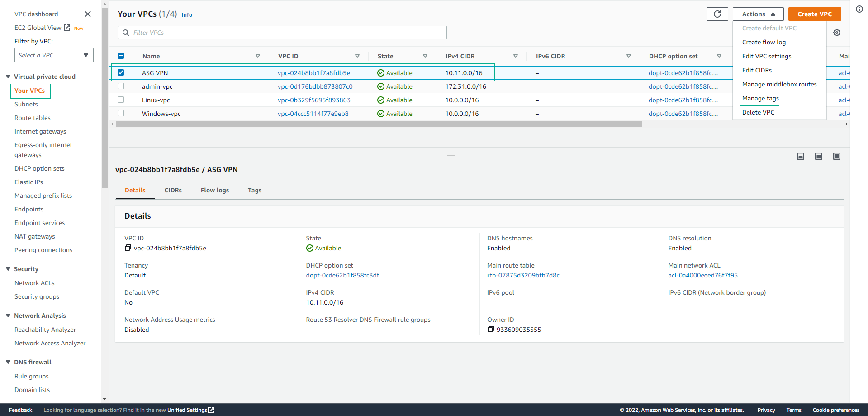Viewport: 868px width, 416px height.
Task: Open main route table rtb-07875d3209bfb7d8c link
Action: point(523,275)
